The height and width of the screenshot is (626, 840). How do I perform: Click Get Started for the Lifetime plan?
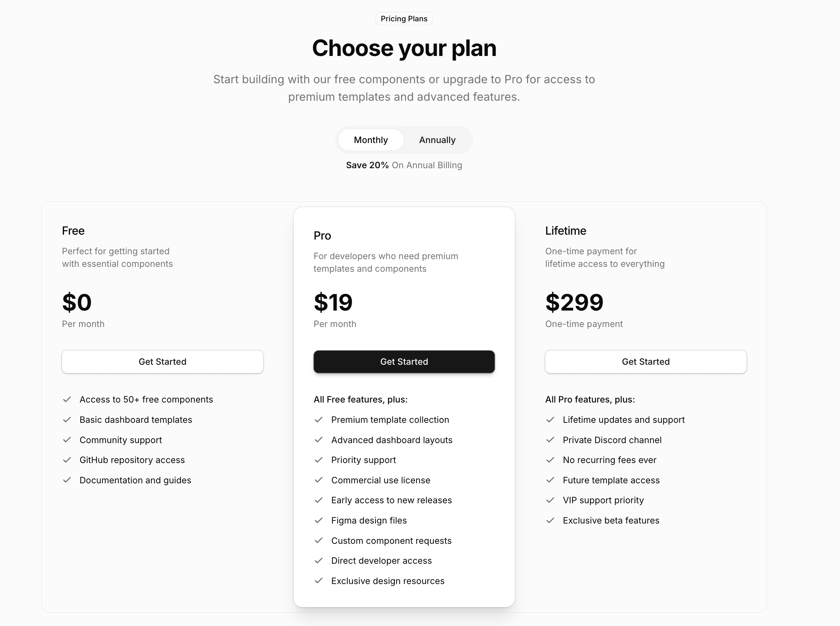point(645,362)
